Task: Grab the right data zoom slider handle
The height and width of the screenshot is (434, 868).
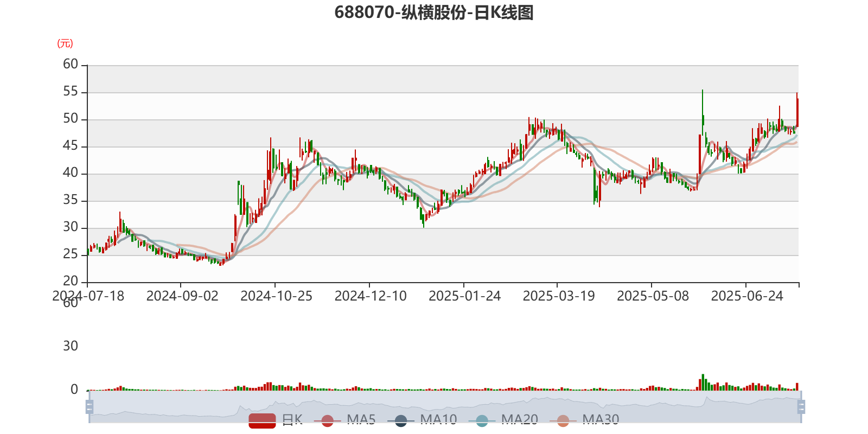Action: [x=801, y=407]
